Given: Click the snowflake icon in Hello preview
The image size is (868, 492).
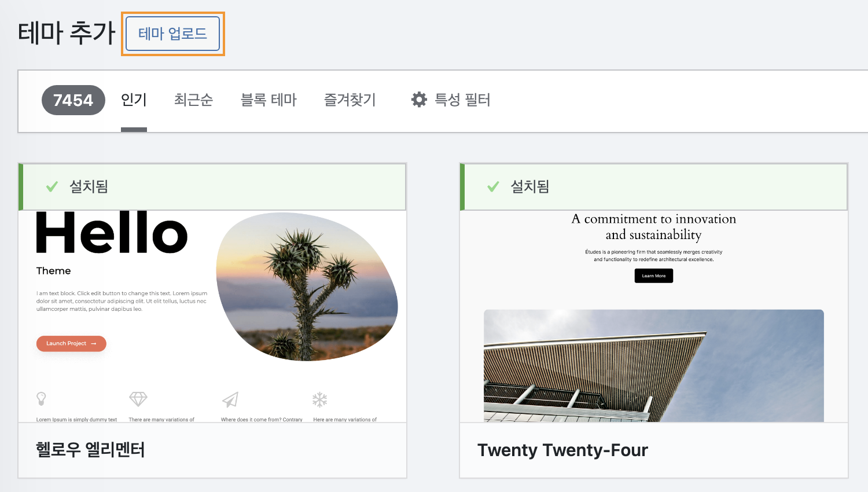Looking at the screenshot, I should coord(320,399).
